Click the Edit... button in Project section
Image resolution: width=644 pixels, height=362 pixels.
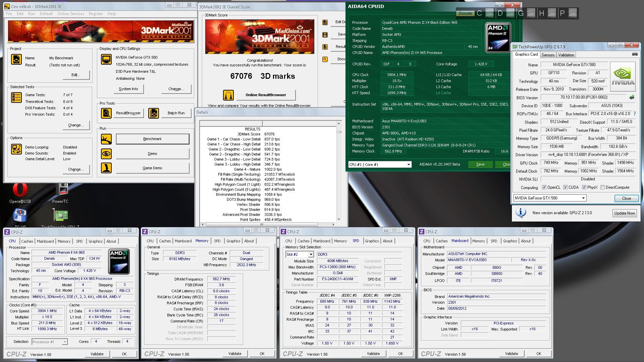click(x=76, y=75)
